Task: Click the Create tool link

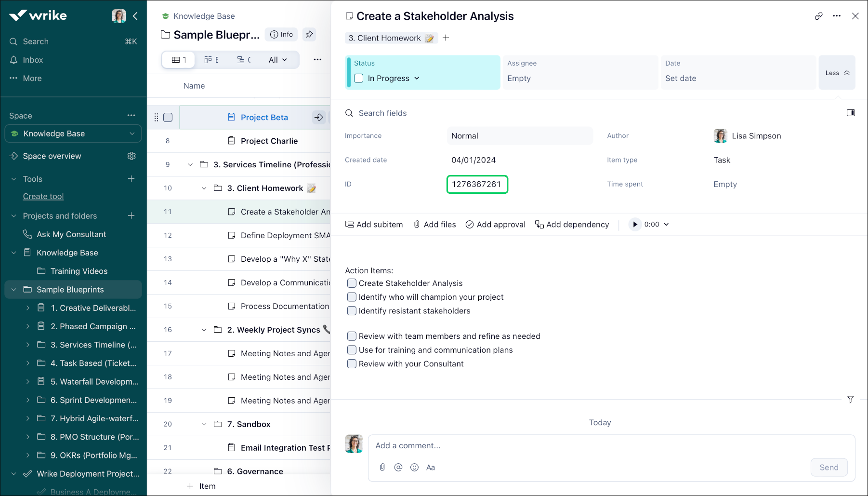Action: tap(43, 196)
